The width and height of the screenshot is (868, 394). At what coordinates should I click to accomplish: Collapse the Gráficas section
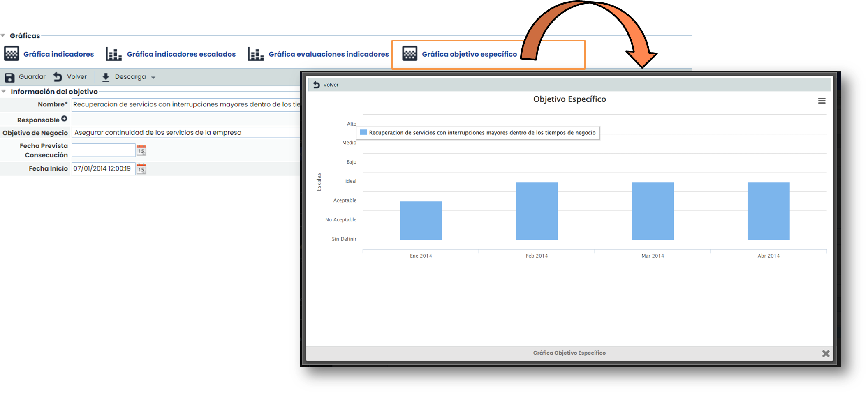coord(3,36)
